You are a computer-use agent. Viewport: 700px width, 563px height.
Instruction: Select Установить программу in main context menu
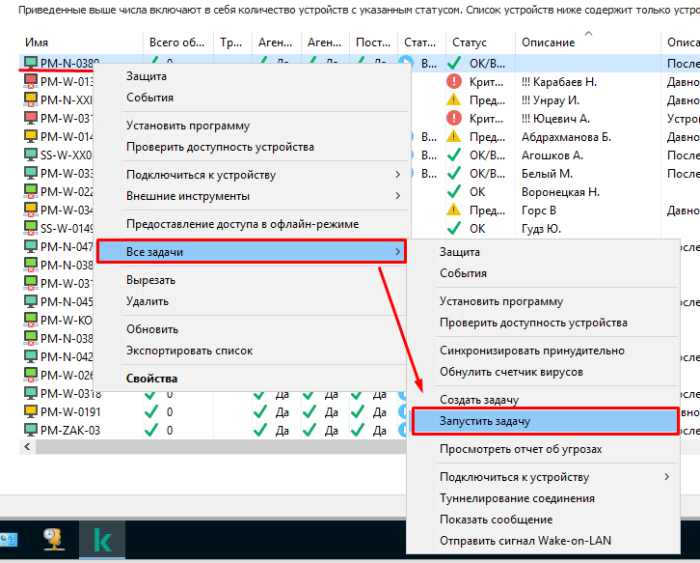[x=188, y=125]
